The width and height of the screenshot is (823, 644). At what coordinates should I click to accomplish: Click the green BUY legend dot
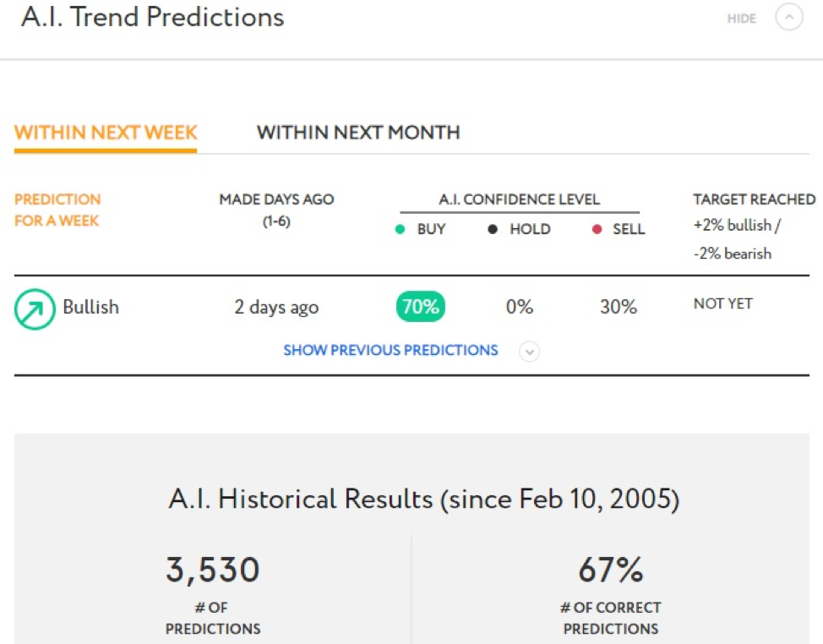(400, 229)
